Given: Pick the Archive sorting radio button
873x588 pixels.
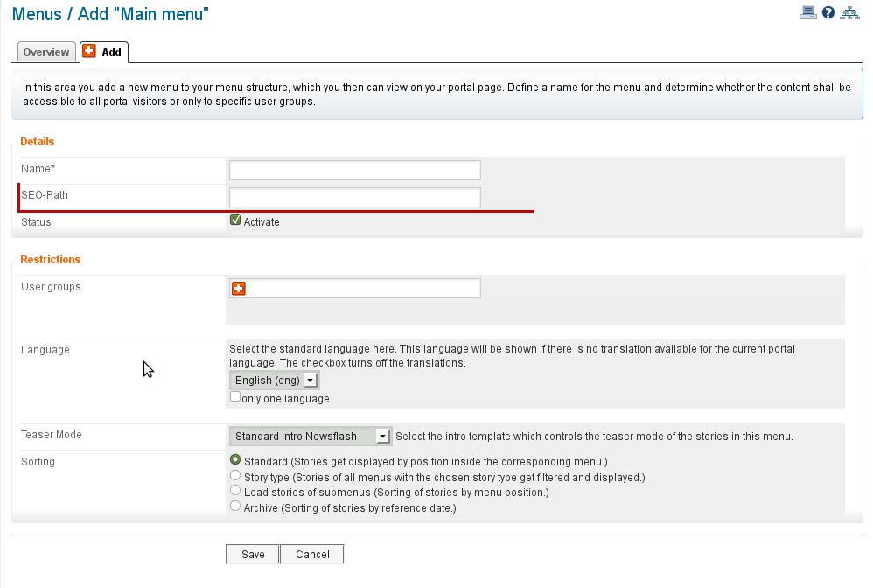Looking at the screenshot, I should (235, 507).
